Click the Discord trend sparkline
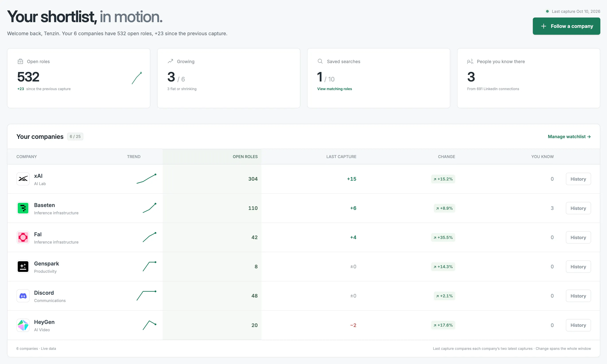 point(146,296)
